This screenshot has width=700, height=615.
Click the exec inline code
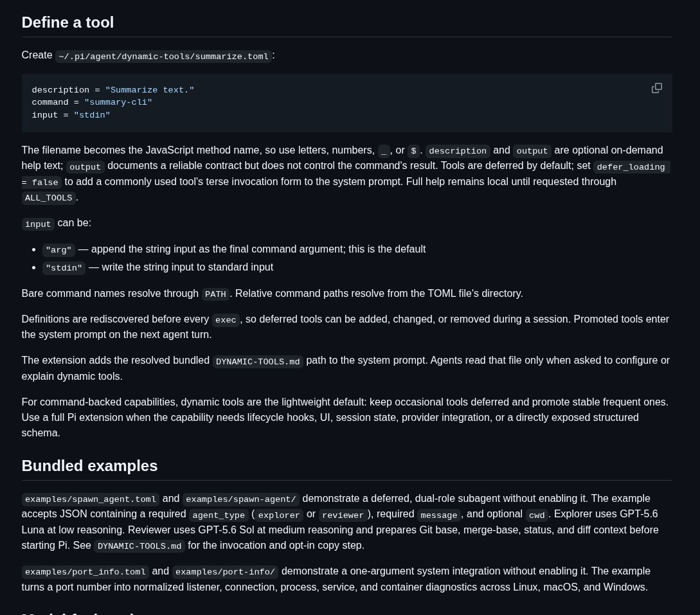pos(226,320)
